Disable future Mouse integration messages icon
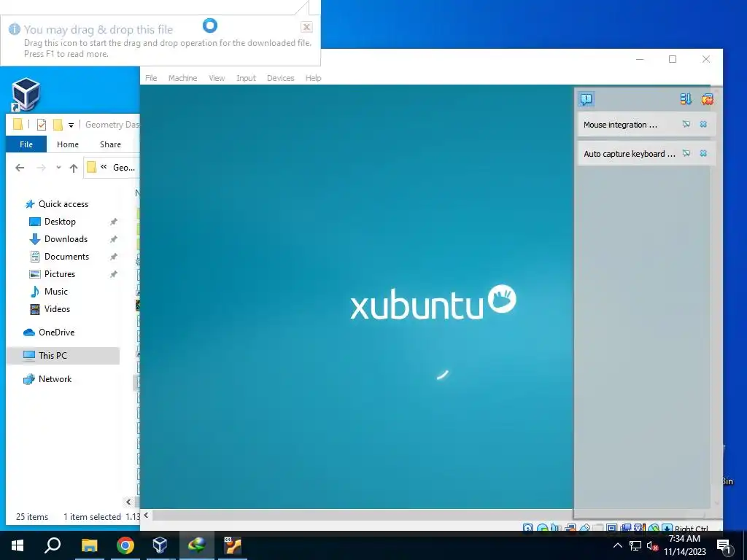The width and height of the screenshot is (747, 560). tap(686, 124)
